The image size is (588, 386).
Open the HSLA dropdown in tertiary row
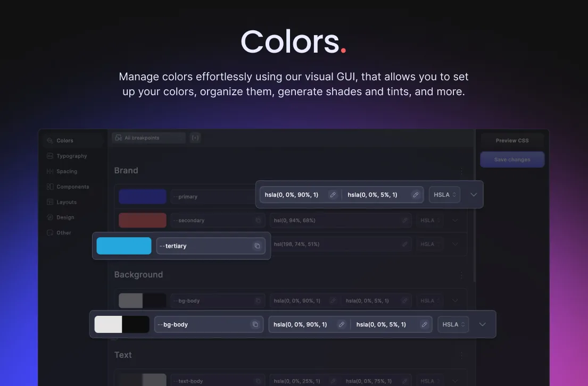(x=429, y=244)
